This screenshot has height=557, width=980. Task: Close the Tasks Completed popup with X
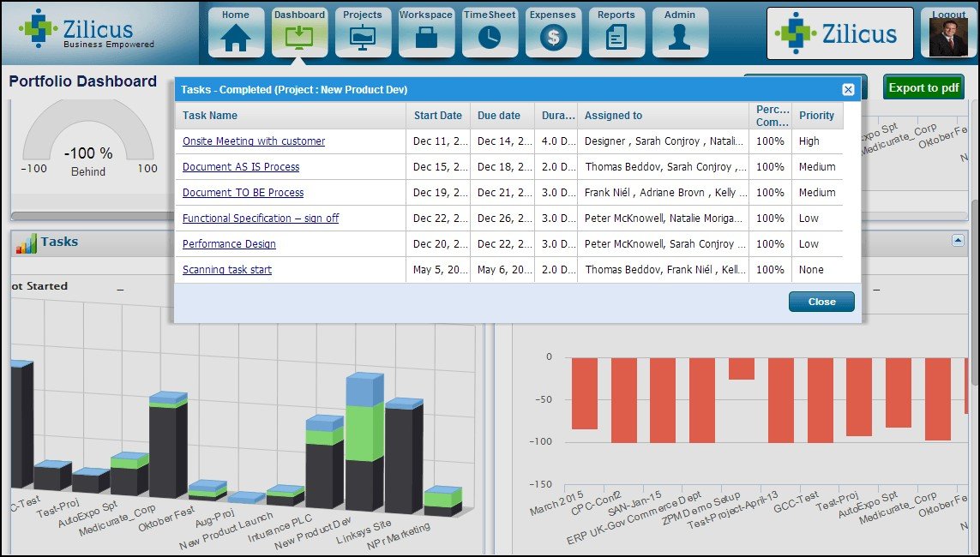[848, 89]
